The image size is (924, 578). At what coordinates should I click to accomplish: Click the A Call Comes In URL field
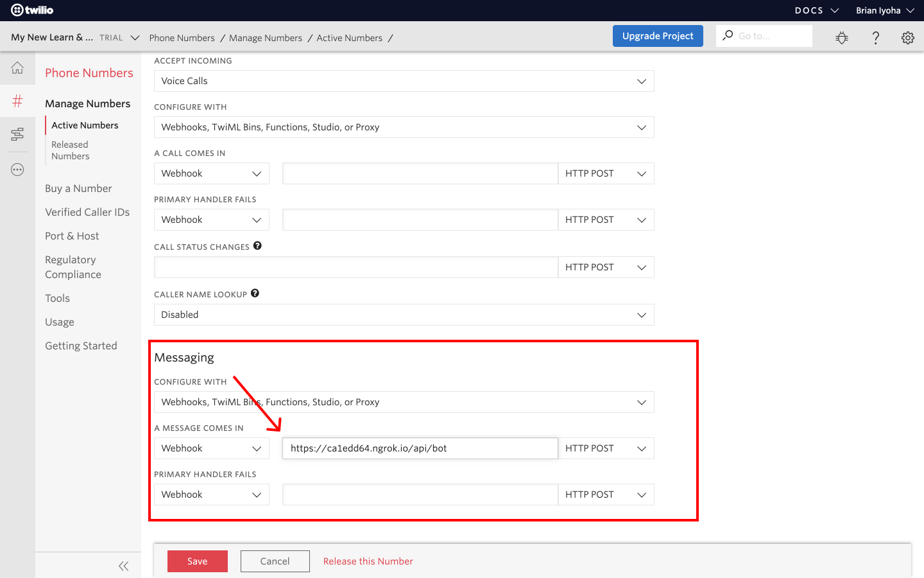(420, 173)
